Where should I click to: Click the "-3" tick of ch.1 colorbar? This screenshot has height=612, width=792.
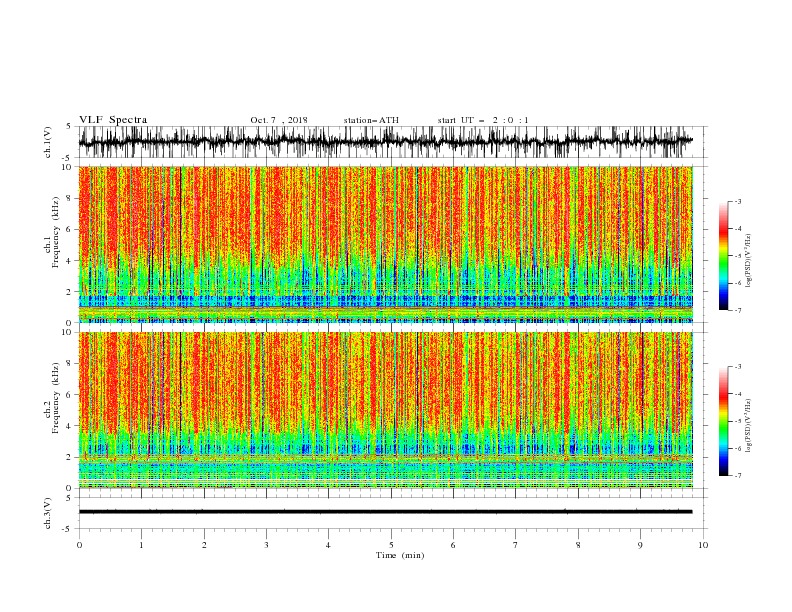[x=738, y=201]
